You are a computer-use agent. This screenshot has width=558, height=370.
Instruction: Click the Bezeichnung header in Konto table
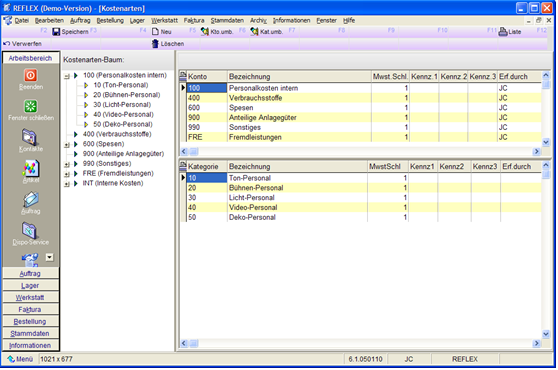click(299, 76)
